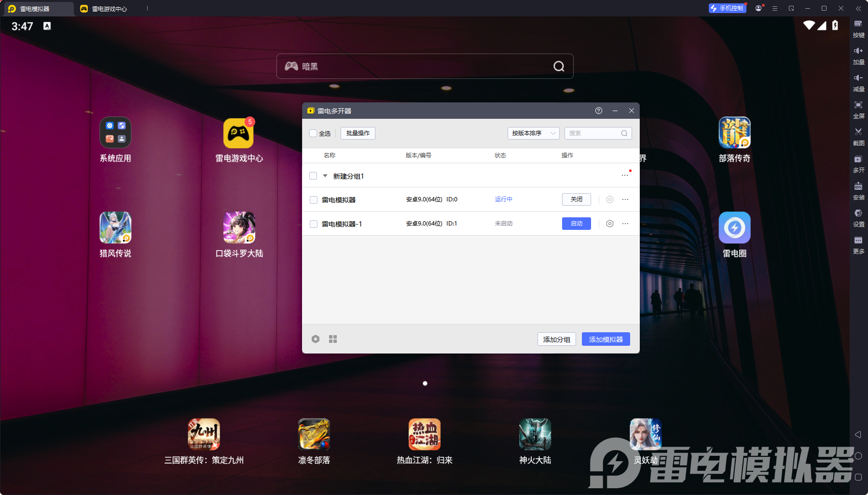Open more options for 雷电模拟器 ID:0 row

tap(625, 199)
